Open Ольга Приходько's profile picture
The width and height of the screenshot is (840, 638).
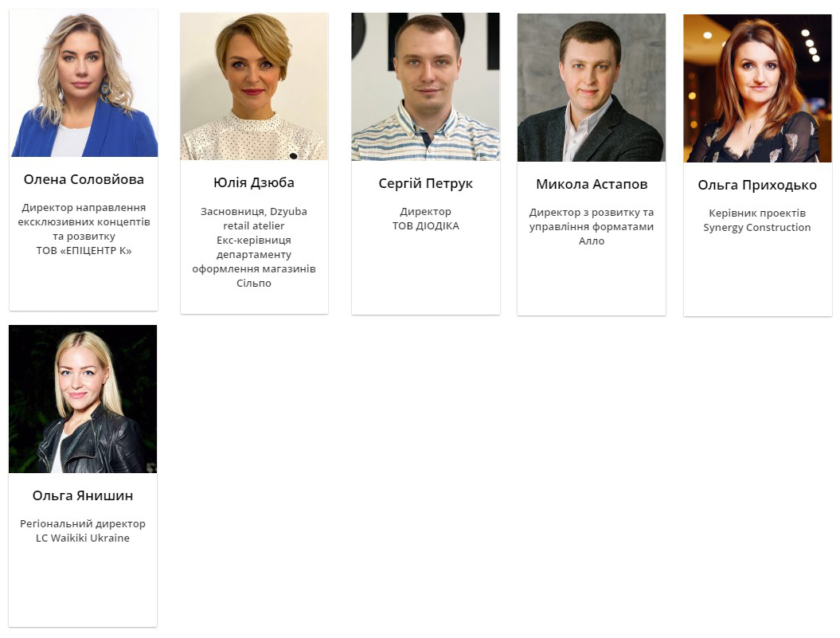(x=757, y=88)
